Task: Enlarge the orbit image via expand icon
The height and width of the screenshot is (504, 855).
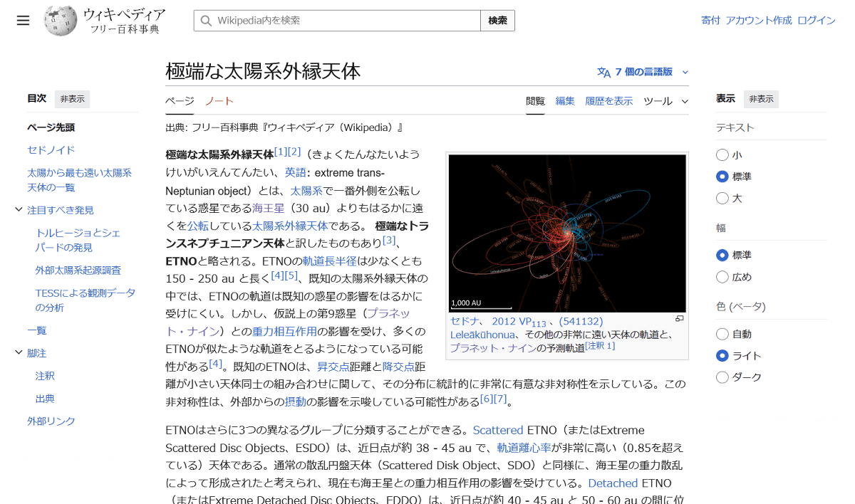Action: [679, 319]
